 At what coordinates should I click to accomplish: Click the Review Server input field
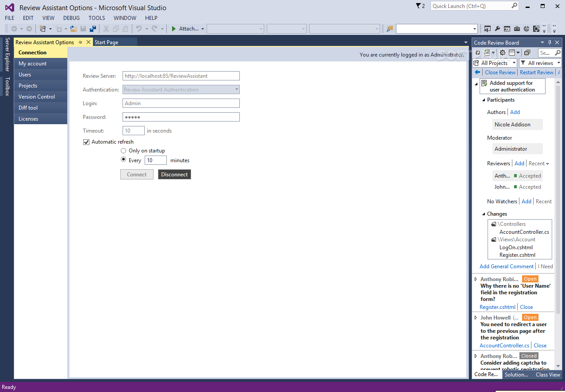(x=181, y=76)
